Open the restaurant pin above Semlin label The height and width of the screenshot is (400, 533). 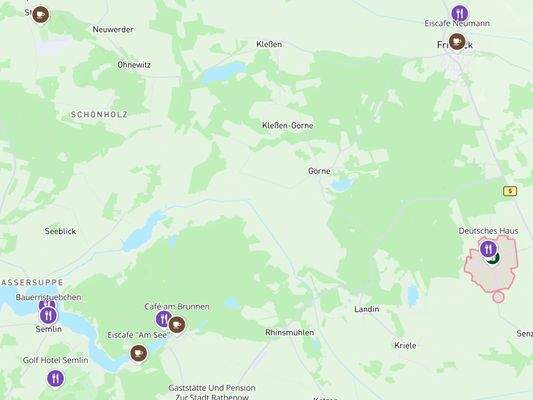48,316
